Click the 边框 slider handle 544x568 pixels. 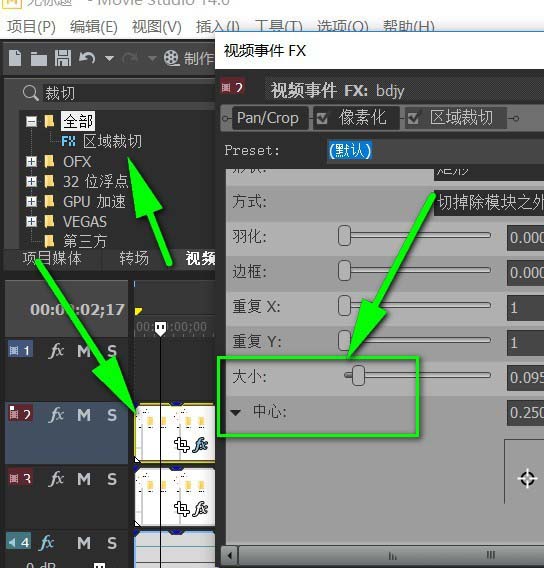coord(344,271)
